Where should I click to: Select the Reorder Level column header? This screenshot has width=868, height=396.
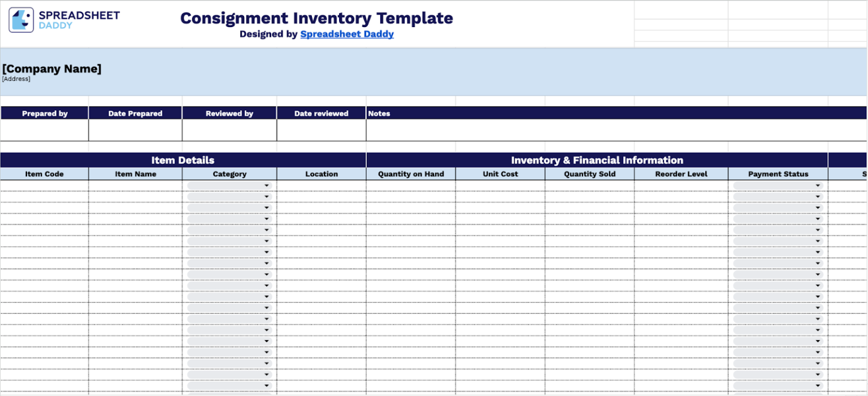[681, 173]
